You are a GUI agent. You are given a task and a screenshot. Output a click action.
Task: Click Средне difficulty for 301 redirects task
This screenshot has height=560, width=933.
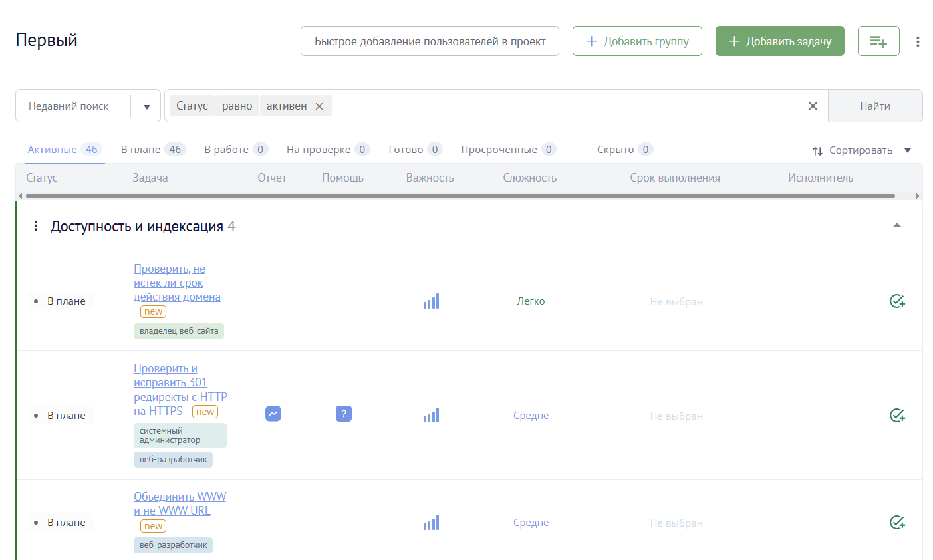[531, 416]
